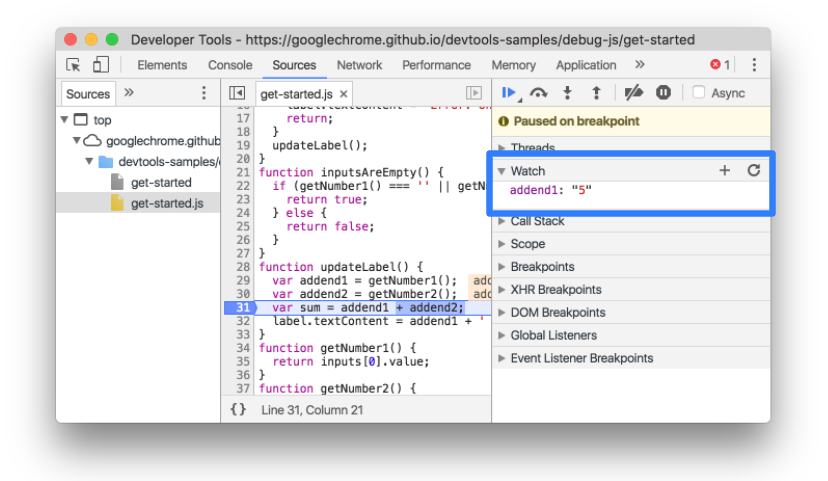Open the navigator pane three-dot menu
Screen dimensions: 828x481
[x=204, y=93]
